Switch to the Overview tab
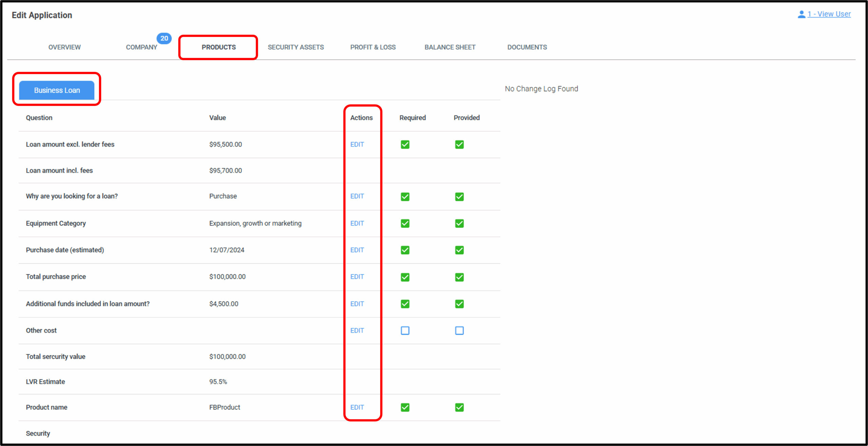This screenshot has width=868, height=446. (x=64, y=47)
